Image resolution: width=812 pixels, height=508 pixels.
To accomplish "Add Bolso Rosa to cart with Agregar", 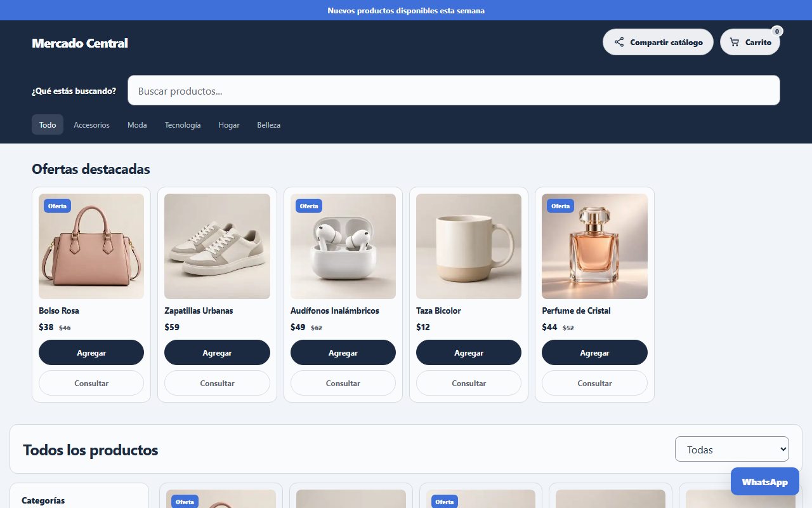I will (91, 352).
